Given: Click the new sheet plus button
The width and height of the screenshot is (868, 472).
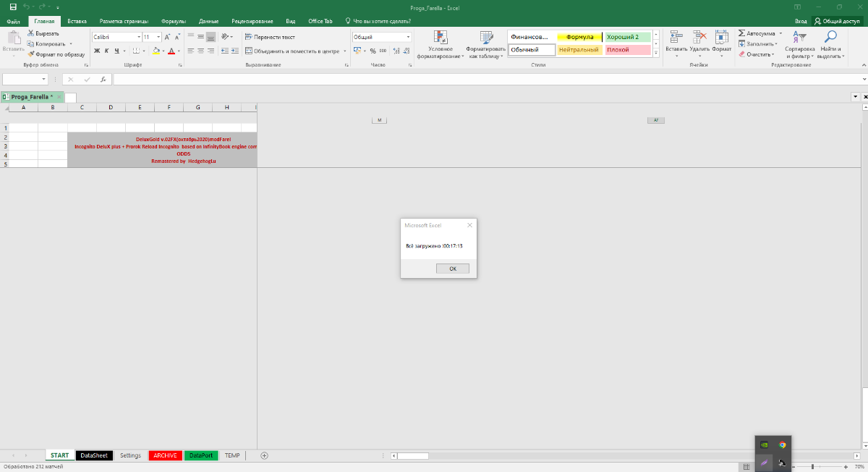Looking at the screenshot, I should (x=264, y=455).
